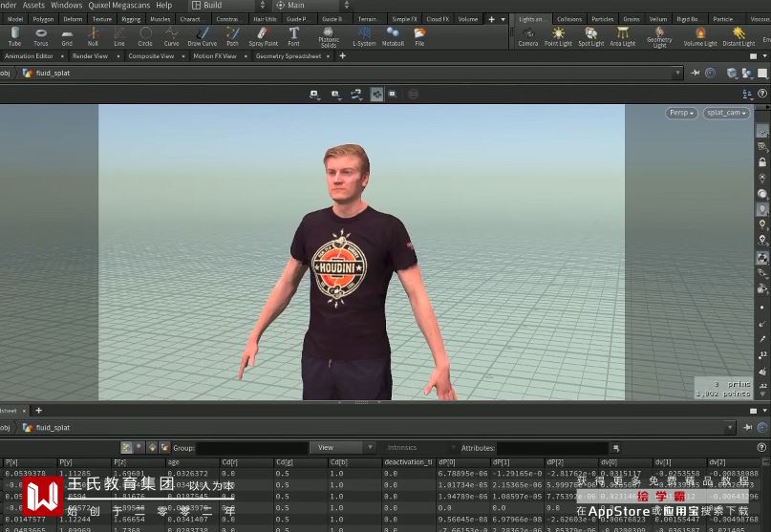Expand the View dropdown in spreadsheet
The image size is (771, 532).
point(343,447)
